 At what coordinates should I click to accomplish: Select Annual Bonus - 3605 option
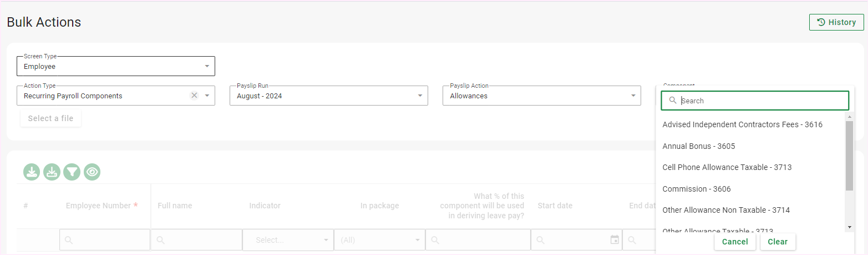coord(698,146)
